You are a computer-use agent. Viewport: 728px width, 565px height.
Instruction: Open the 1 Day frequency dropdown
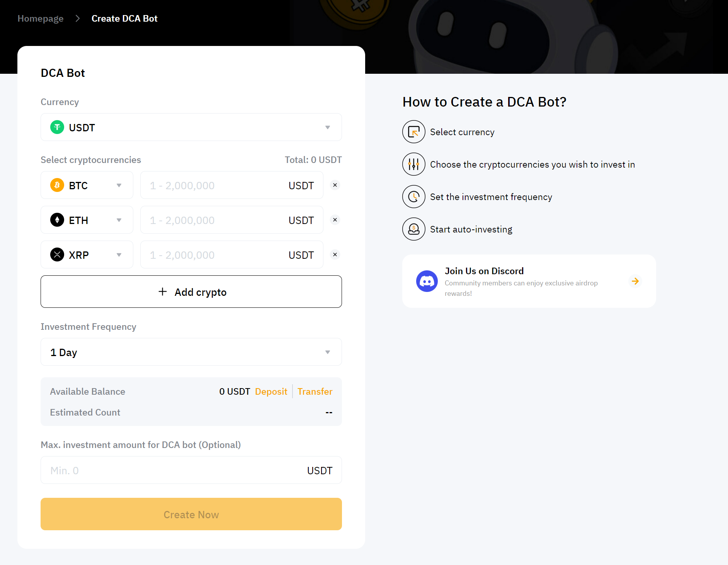point(191,352)
